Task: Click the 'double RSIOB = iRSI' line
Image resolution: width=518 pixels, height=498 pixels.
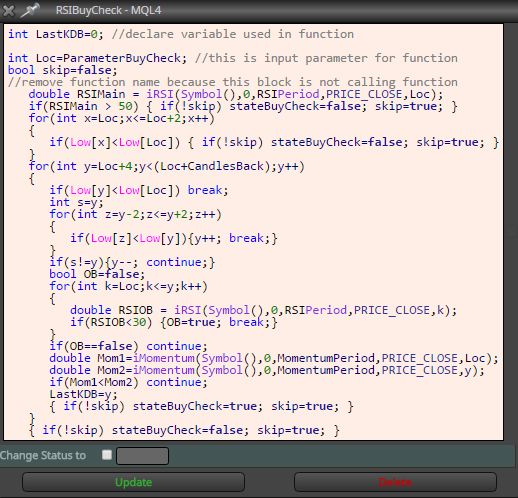Action: pyautogui.click(x=263, y=310)
